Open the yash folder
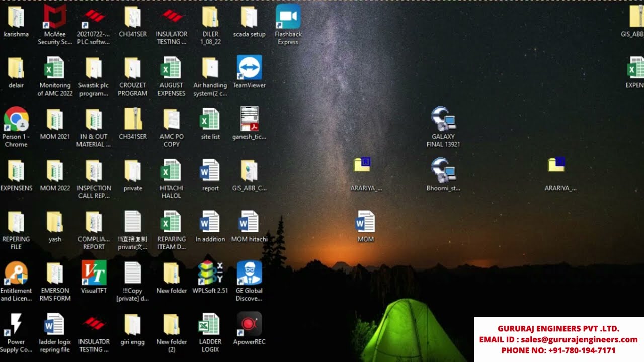This screenshot has height=362, width=644. coord(55,226)
